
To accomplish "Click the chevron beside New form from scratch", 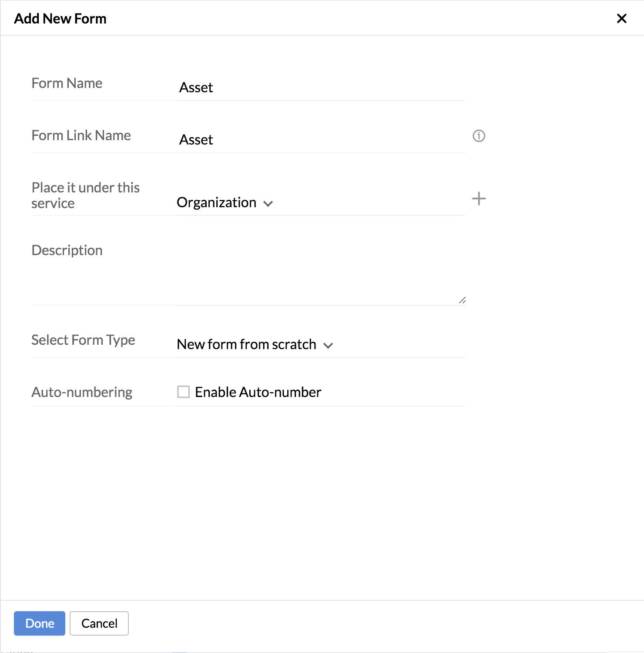I will [x=328, y=346].
